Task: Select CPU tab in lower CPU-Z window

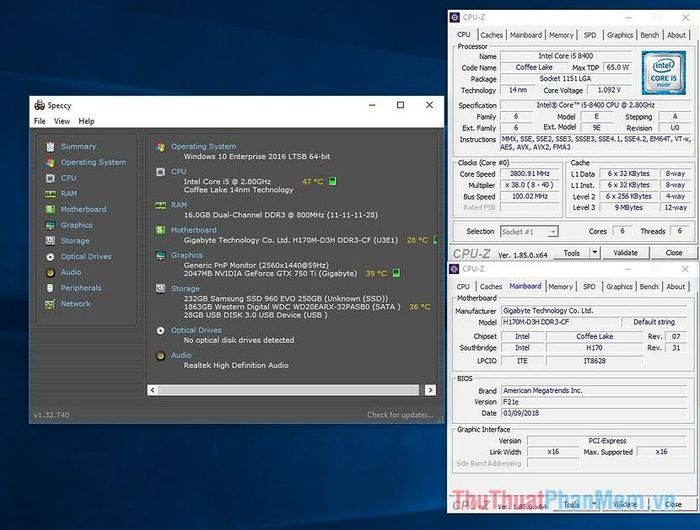Action: (x=463, y=287)
